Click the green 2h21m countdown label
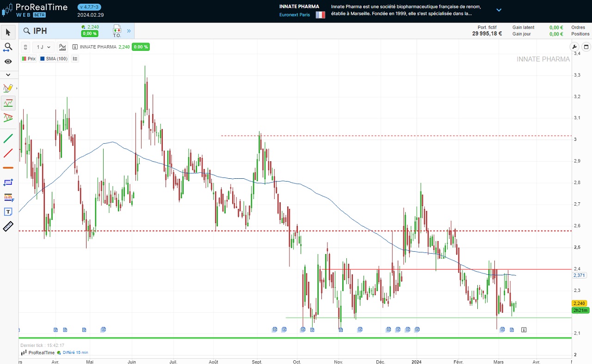This screenshot has width=592, height=364. (580, 310)
